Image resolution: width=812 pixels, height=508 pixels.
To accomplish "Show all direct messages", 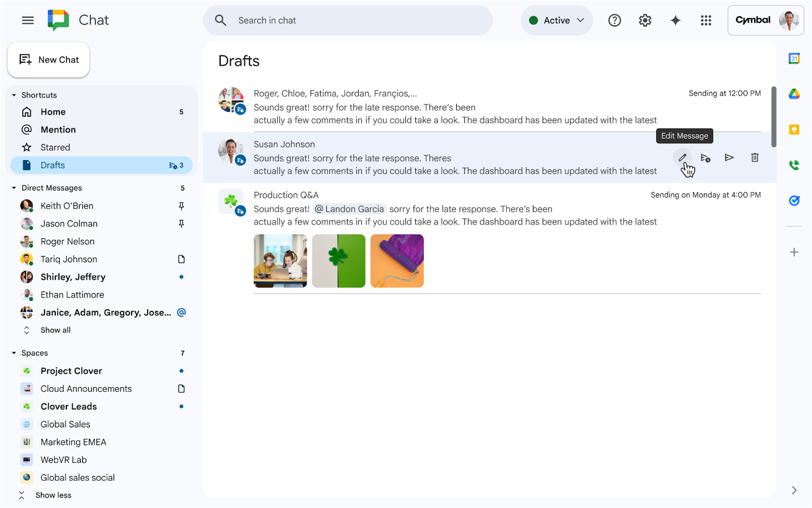I will (x=55, y=330).
